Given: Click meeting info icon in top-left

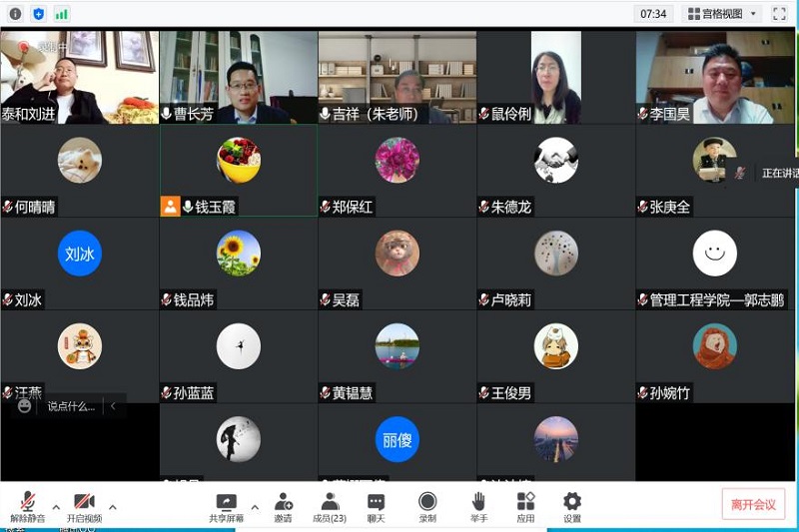Looking at the screenshot, I should tap(15, 14).
